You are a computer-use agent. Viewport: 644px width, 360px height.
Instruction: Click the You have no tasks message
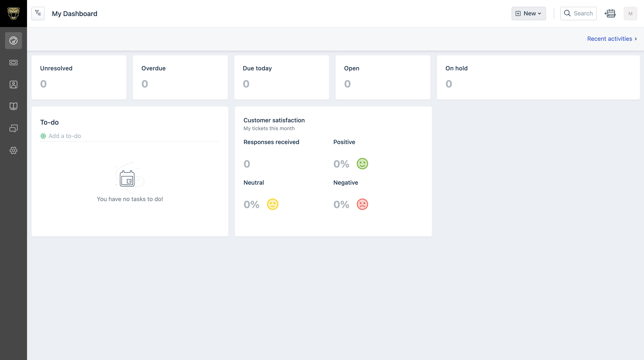pos(130,199)
